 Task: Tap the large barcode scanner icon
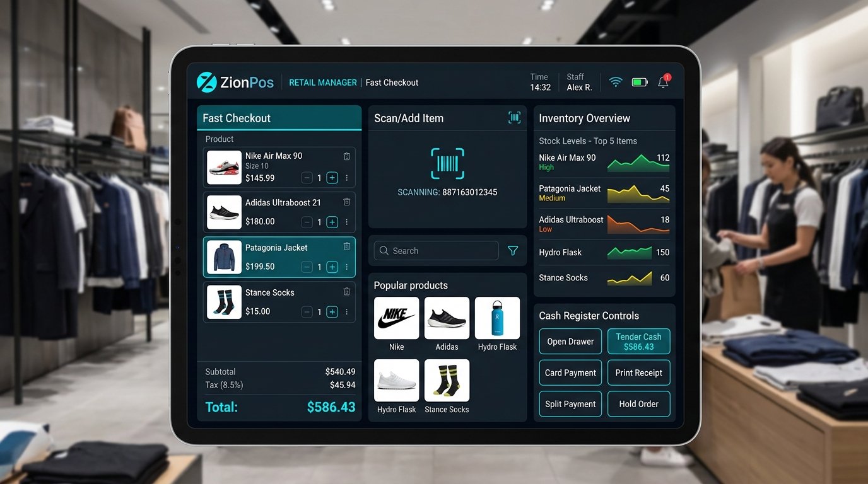click(x=448, y=164)
